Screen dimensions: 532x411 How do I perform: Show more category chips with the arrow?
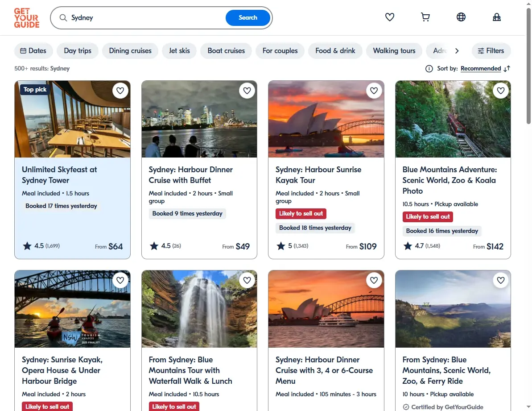click(x=457, y=50)
